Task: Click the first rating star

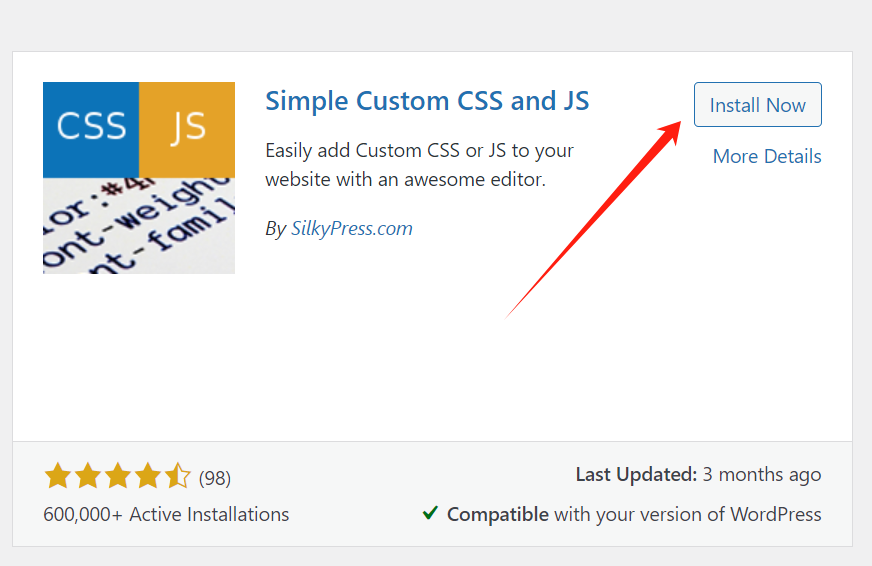Action: pyautogui.click(x=58, y=477)
